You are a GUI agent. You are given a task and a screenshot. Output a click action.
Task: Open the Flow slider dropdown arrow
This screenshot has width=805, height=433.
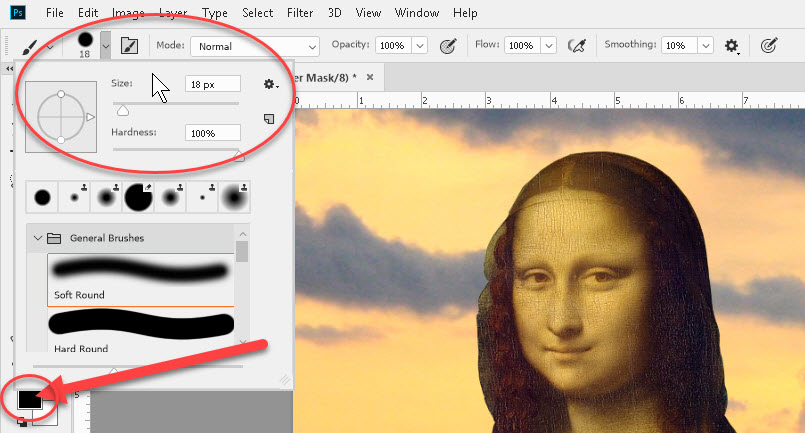[549, 46]
